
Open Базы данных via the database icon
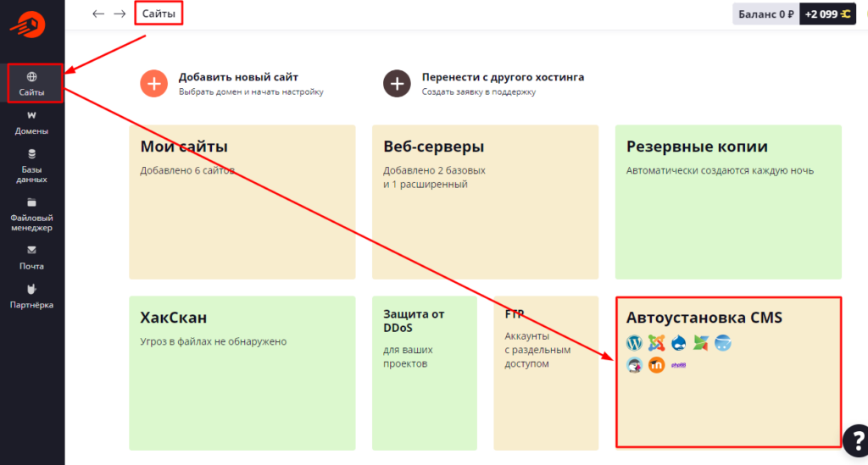click(31, 153)
